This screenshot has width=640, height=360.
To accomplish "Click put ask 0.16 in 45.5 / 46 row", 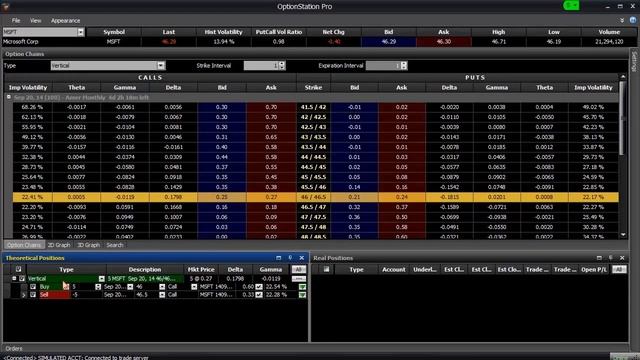I will point(402,187).
